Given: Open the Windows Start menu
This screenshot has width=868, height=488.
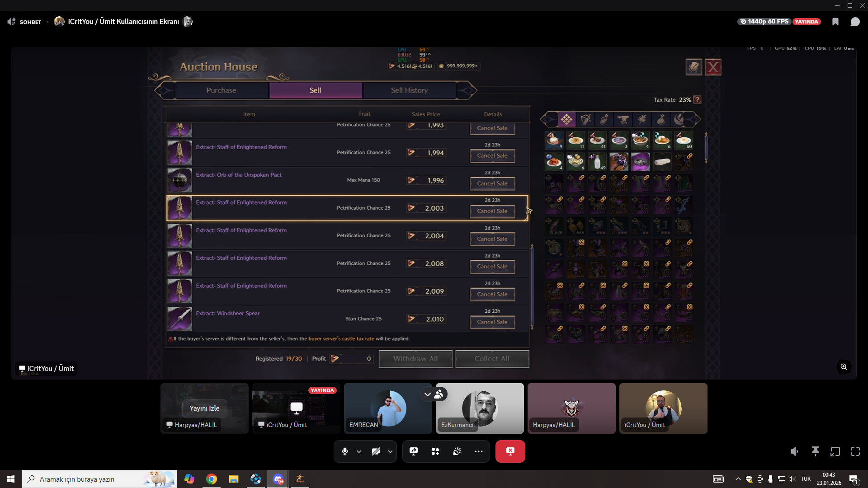Looking at the screenshot, I should click(x=11, y=479).
